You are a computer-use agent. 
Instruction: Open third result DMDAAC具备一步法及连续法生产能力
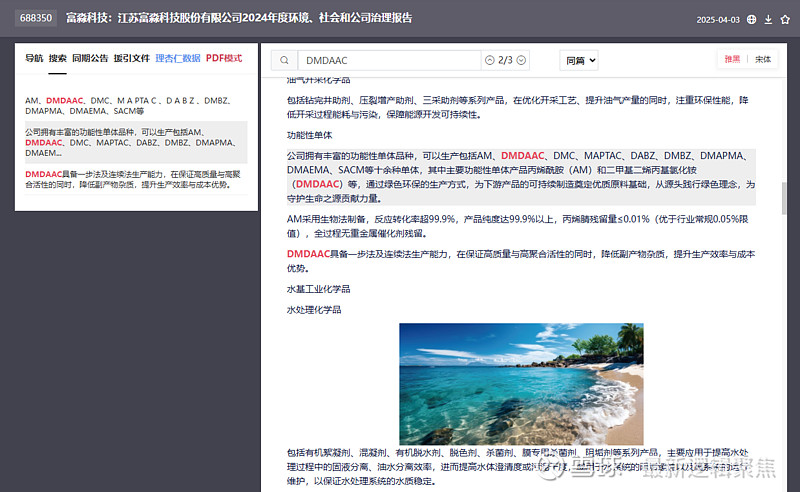pos(136,179)
